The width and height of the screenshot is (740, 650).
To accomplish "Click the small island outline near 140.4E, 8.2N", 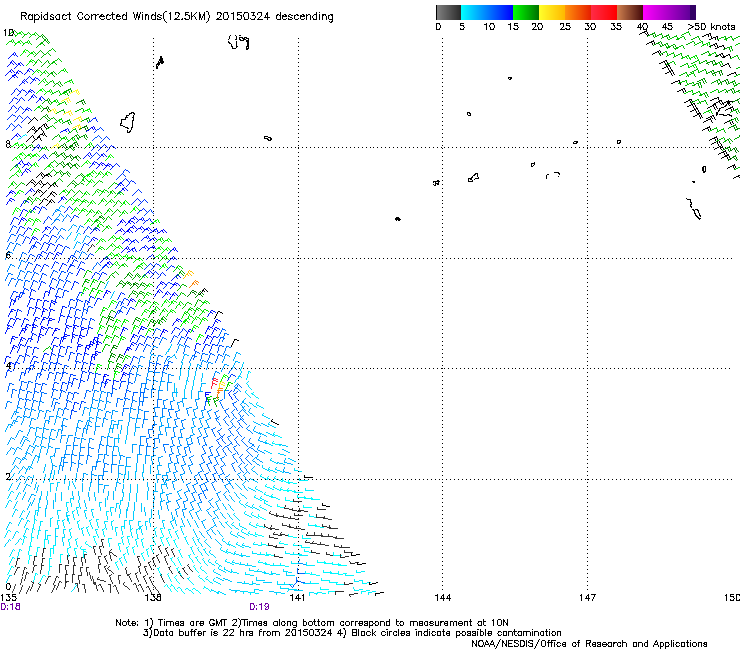I will pos(268,138).
